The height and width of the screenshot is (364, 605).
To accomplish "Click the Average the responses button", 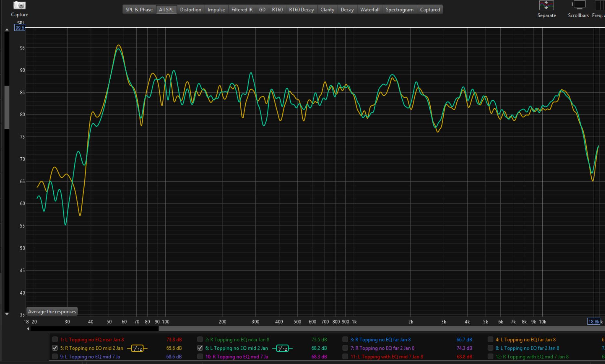I will point(52,312).
